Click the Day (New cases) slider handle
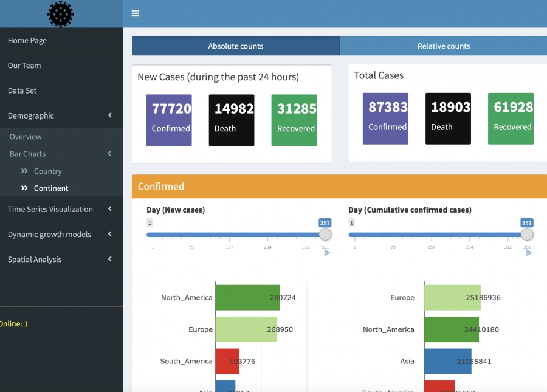Image resolution: width=547 pixels, height=392 pixels. click(x=325, y=235)
